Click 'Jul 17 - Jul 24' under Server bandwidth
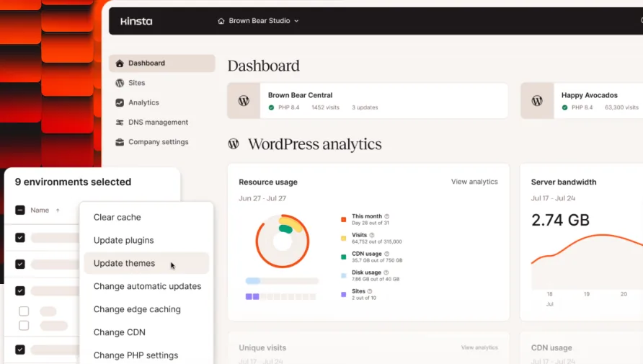The image size is (643, 364). pyautogui.click(x=553, y=198)
